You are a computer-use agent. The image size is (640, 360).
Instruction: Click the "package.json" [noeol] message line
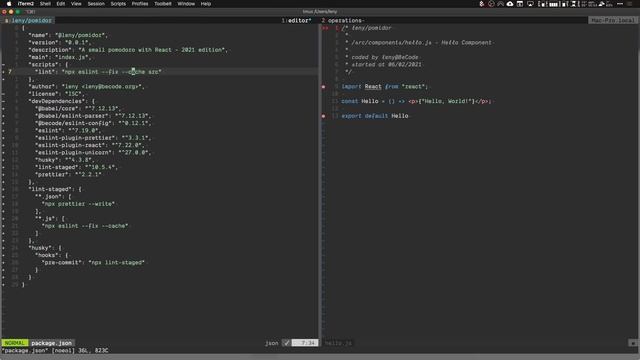56,350
